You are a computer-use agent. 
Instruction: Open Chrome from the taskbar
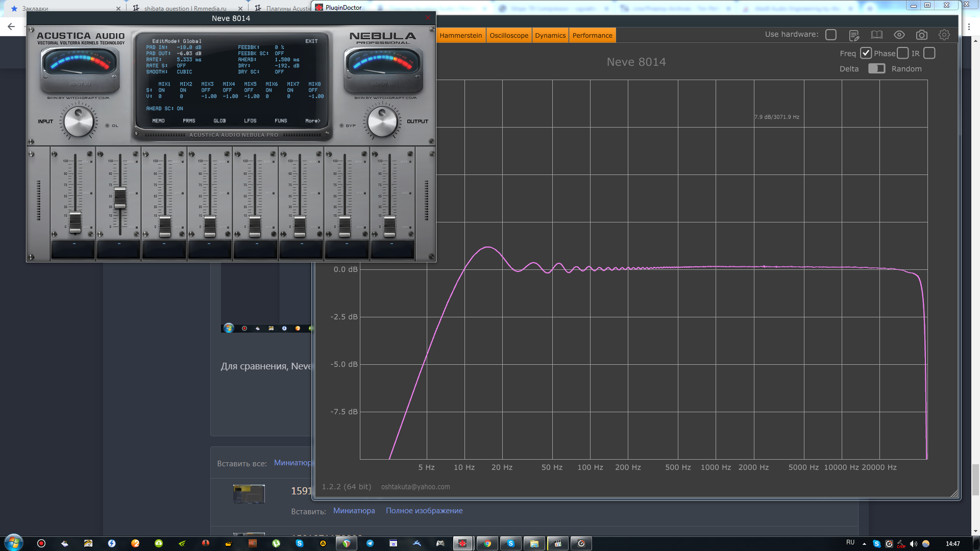point(487,543)
